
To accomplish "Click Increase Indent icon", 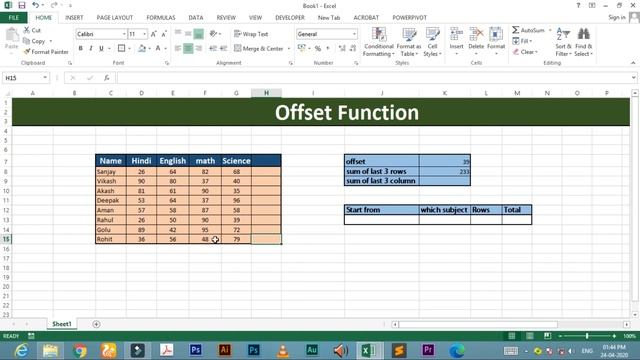I will click(224, 49).
